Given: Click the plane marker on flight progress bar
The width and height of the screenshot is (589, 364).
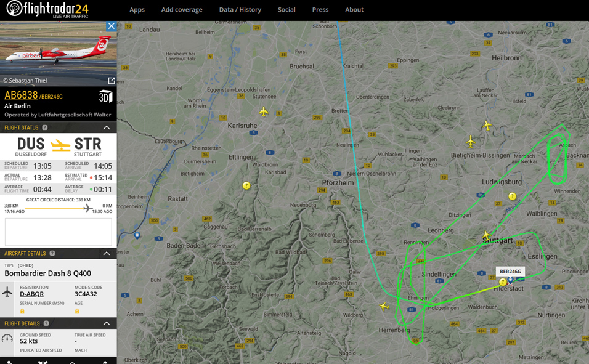Looking at the screenshot, I should (88, 208).
